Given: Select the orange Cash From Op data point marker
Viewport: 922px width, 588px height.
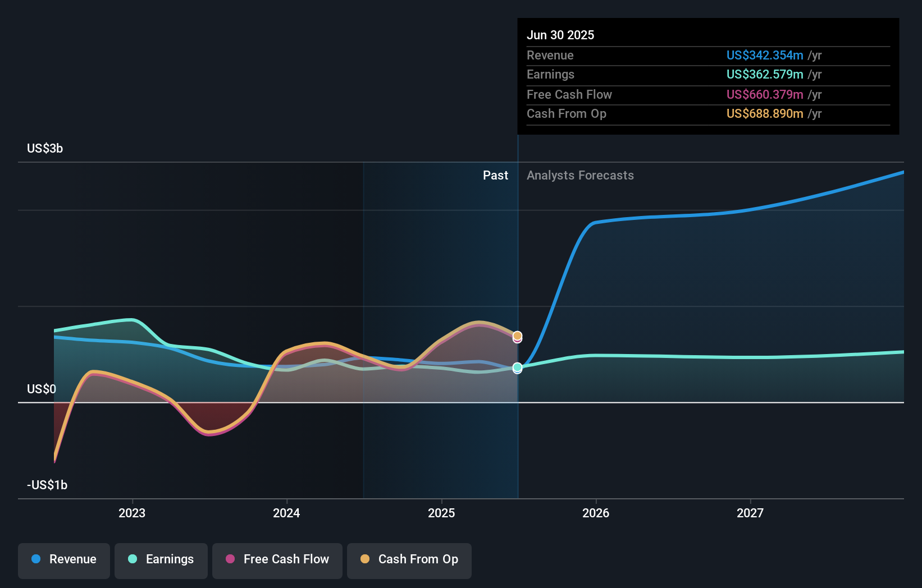Looking at the screenshot, I should 517,336.
